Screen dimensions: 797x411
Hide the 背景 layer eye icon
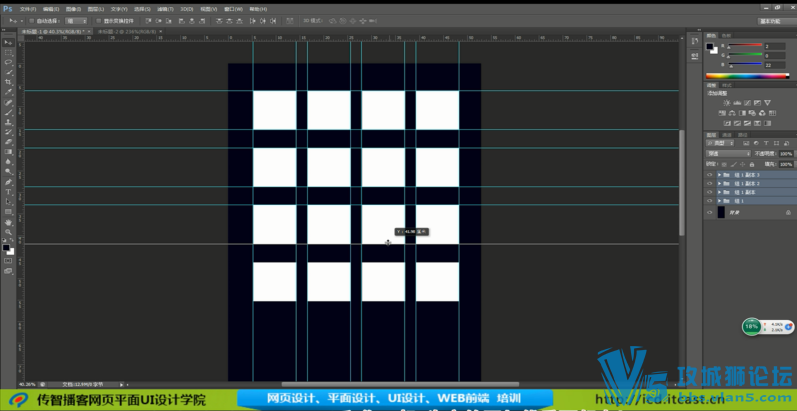(x=710, y=212)
